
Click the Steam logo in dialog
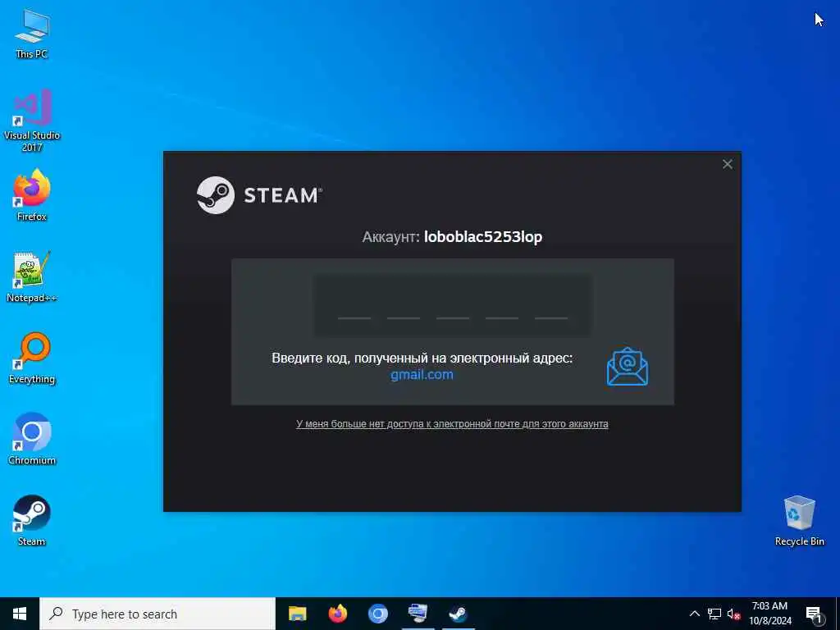(x=260, y=195)
